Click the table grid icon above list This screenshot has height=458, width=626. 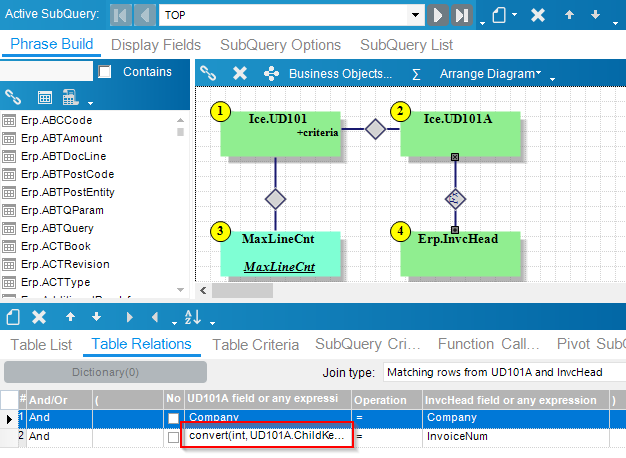pos(44,97)
